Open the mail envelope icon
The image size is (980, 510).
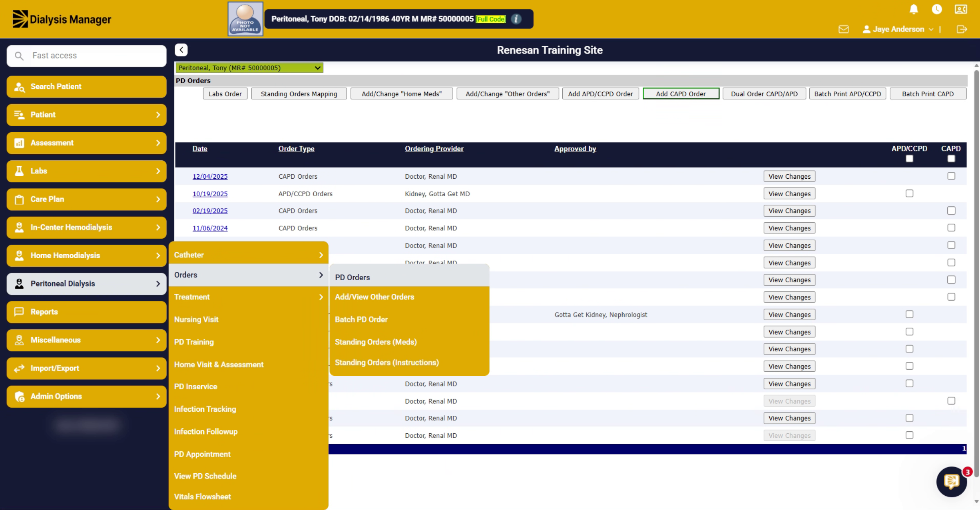(x=844, y=29)
